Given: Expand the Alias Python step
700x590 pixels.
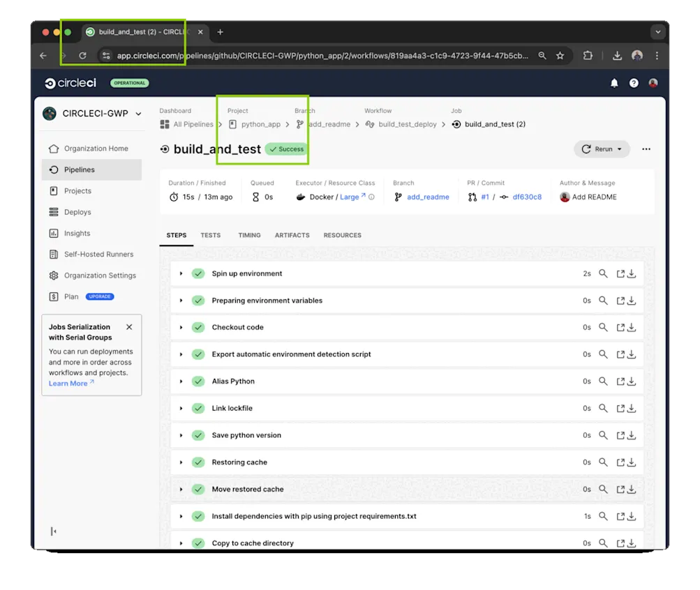Looking at the screenshot, I should click(181, 381).
